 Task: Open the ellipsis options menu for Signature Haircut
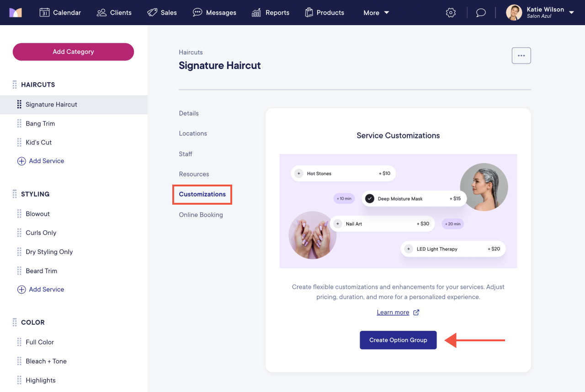tap(521, 55)
